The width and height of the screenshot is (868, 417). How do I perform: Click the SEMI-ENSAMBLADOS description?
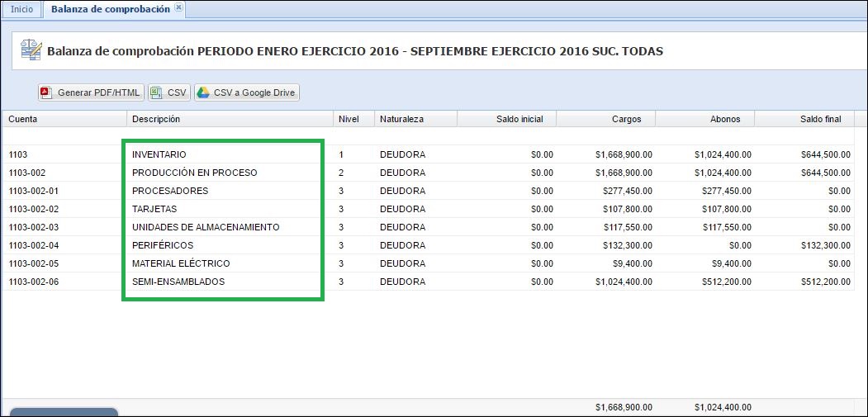click(178, 282)
